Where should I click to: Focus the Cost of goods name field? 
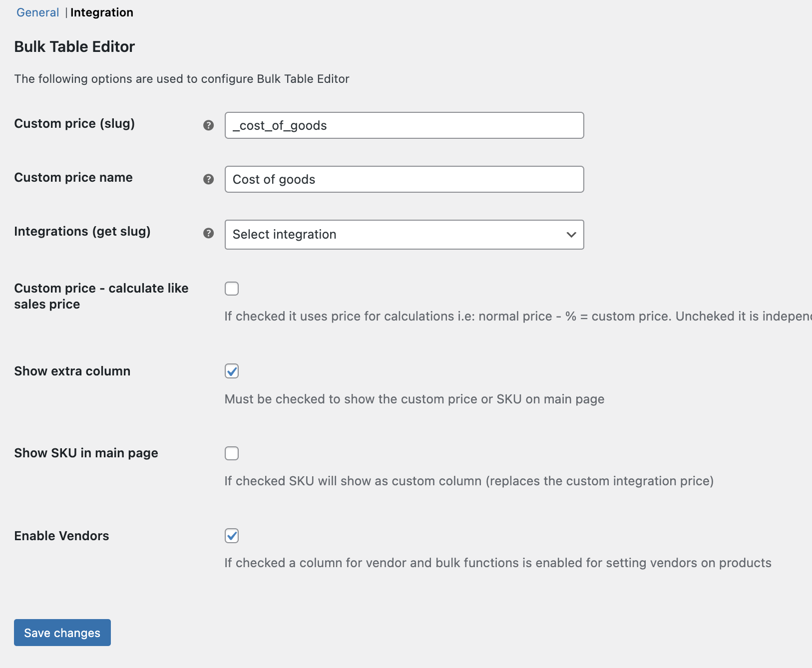coord(405,179)
